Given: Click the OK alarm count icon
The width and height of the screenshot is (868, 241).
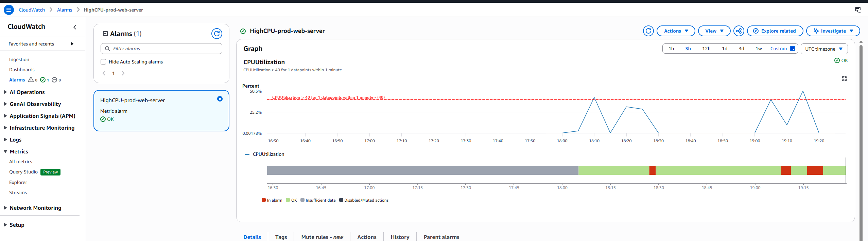Looking at the screenshot, I should pyautogui.click(x=43, y=80).
